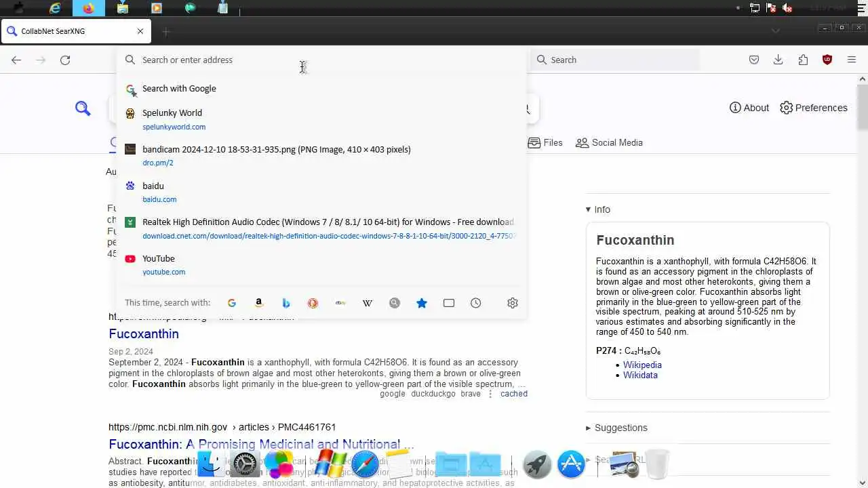Switch to the Social Media category
Viewport: 868px width, 488px height.
(x=609, y=142)
